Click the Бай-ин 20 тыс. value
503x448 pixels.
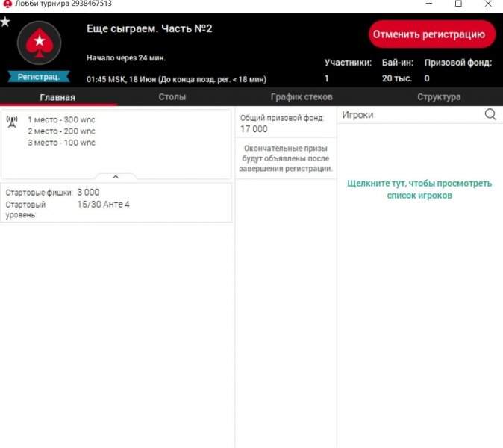click(393, 78)
